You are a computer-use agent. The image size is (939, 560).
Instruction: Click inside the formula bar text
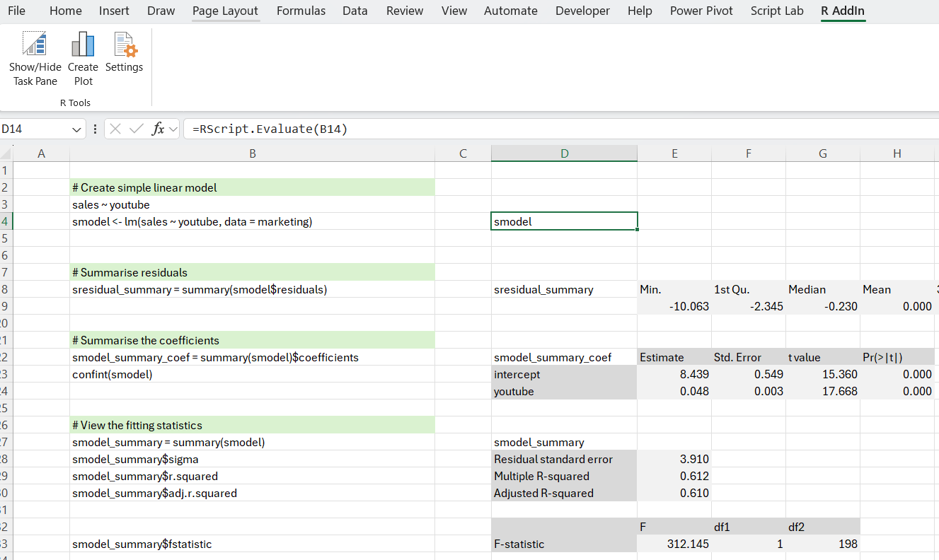click(x=269, y=129)
